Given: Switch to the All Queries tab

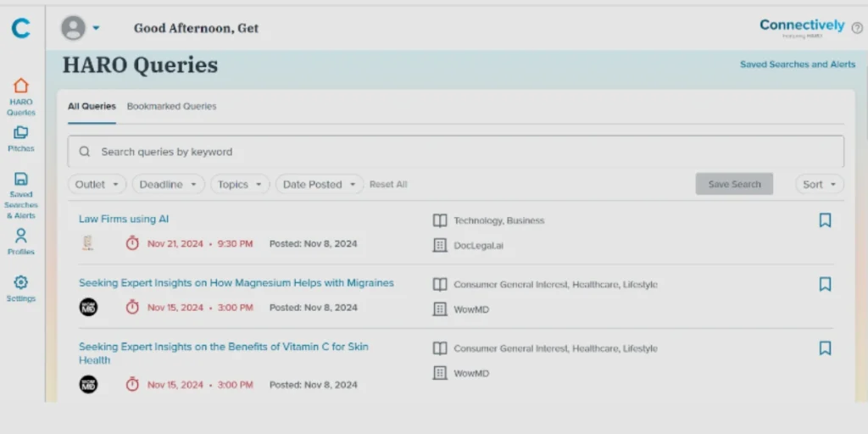Looking at the screenshot, I should pyautogui.click(x=92, y=106).
